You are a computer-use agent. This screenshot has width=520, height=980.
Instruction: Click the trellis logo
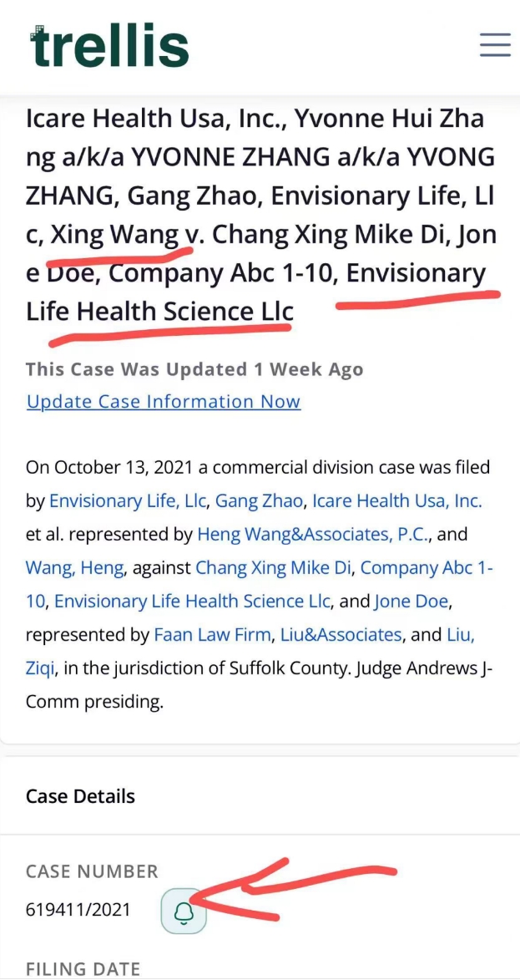tap(110, 45)
